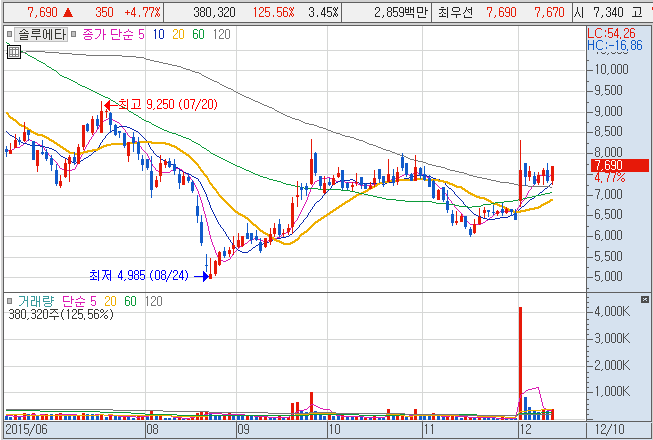The width and height of the screenshot is (653, 440).
Task: Click the 3,000K volume axis label
Action: point(612,339)
